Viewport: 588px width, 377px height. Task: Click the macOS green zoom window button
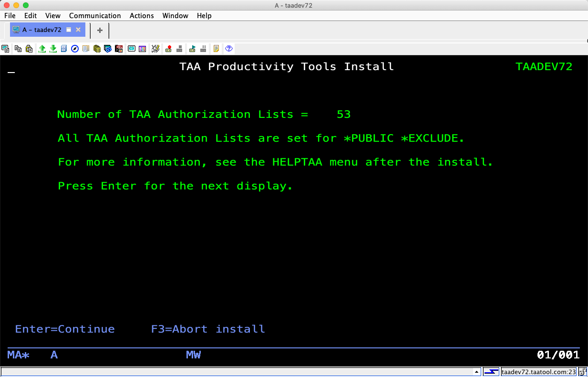(x=26, y=5)
